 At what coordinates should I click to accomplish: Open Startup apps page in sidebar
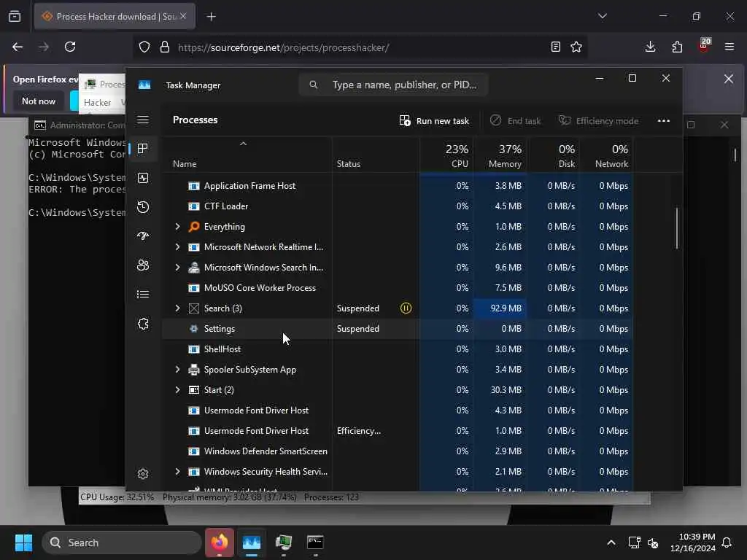coord(143,236)
